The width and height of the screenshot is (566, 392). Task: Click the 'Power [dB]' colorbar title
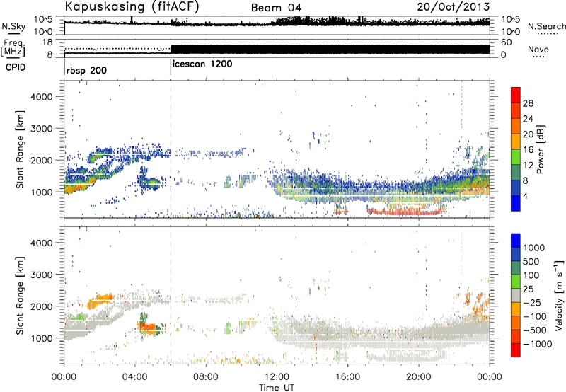click(540, 149)
